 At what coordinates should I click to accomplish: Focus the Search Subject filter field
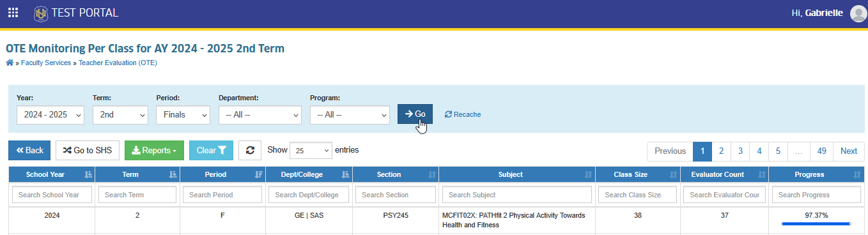coord(517,195)
